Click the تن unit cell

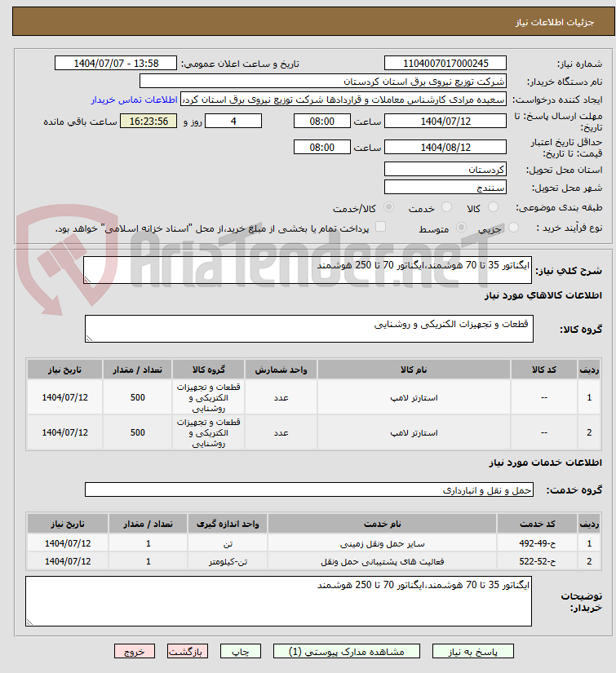(228, 544)
